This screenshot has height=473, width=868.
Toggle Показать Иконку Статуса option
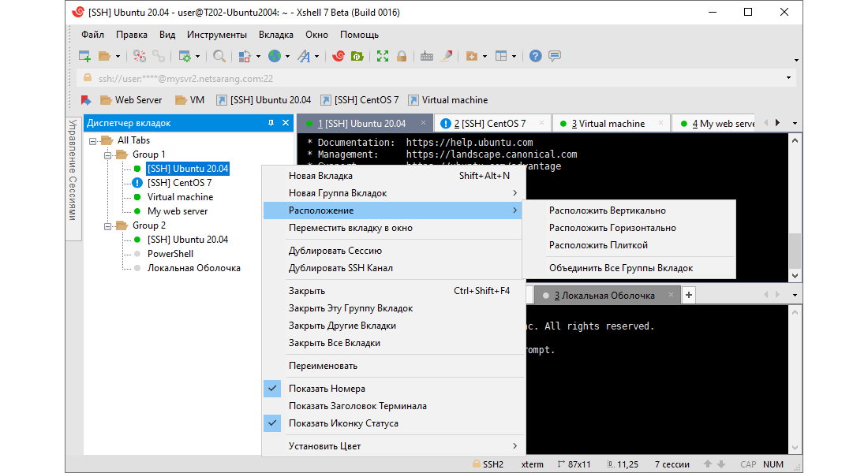tap(394, 423)
